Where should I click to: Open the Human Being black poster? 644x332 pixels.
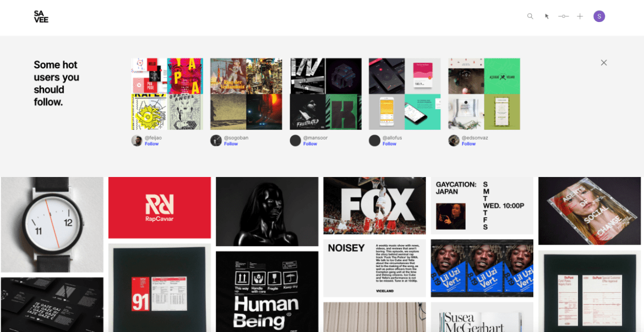pyautogui.click(x=267, y=292)
